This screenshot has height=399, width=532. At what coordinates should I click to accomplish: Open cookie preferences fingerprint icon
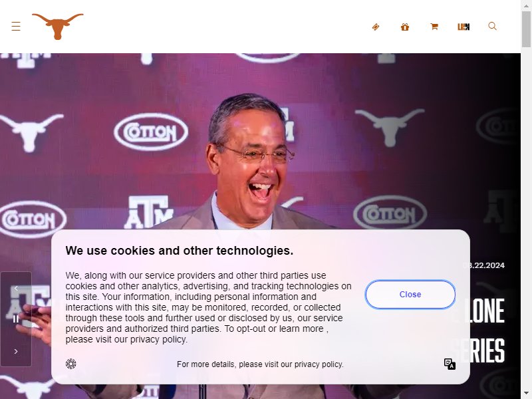tap(71, 364)
